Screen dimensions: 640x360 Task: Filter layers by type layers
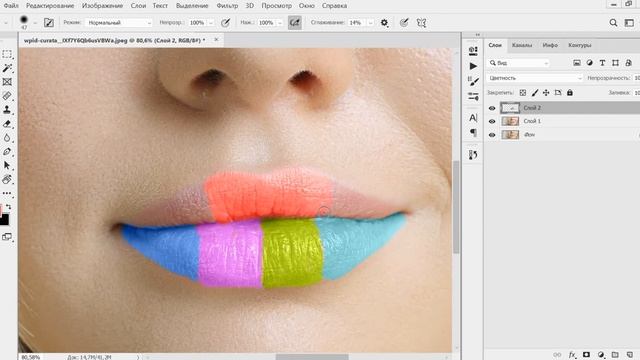pyautogui.click(x=602, y=63)
